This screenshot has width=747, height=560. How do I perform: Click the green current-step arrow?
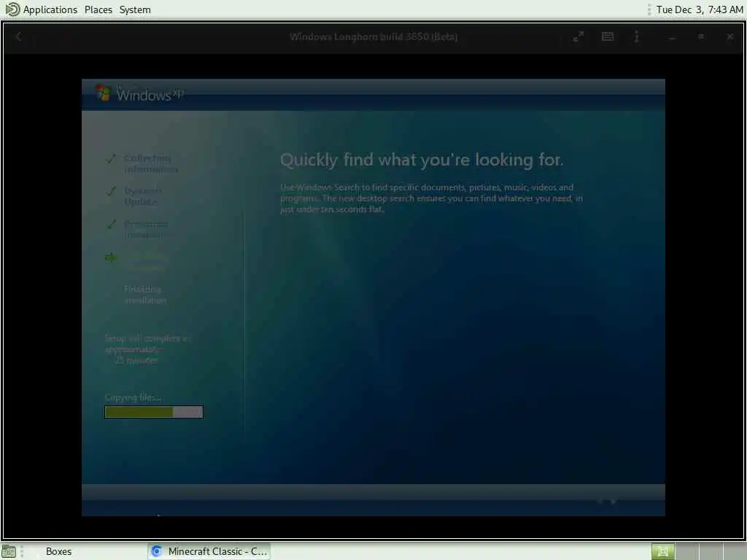pos(111,257)
